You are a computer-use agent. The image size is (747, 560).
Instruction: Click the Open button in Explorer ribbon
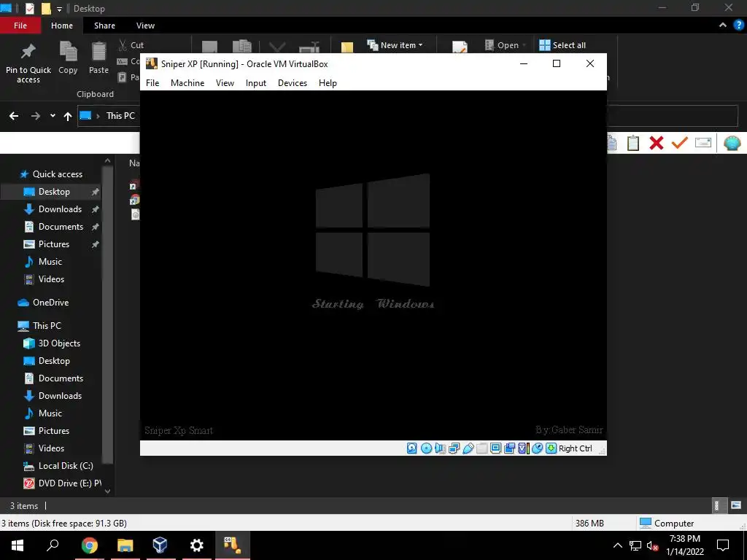pyautogui.click(x=506, y=45)
